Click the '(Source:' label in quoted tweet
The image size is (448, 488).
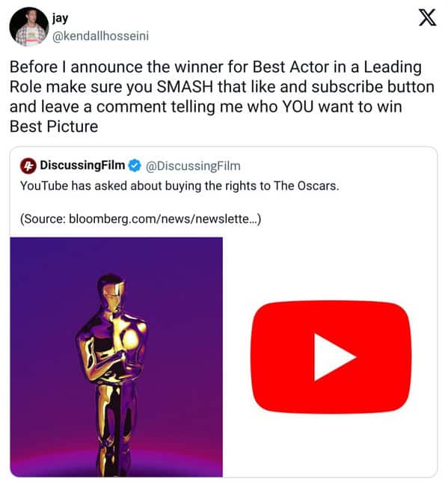coord(43,219)
